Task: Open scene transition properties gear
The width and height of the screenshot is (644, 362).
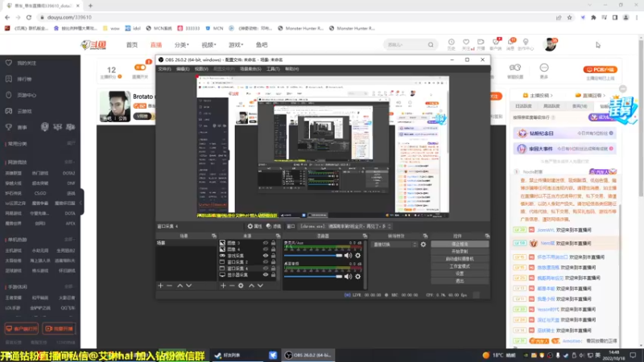Action: click(x=423, y=245)
